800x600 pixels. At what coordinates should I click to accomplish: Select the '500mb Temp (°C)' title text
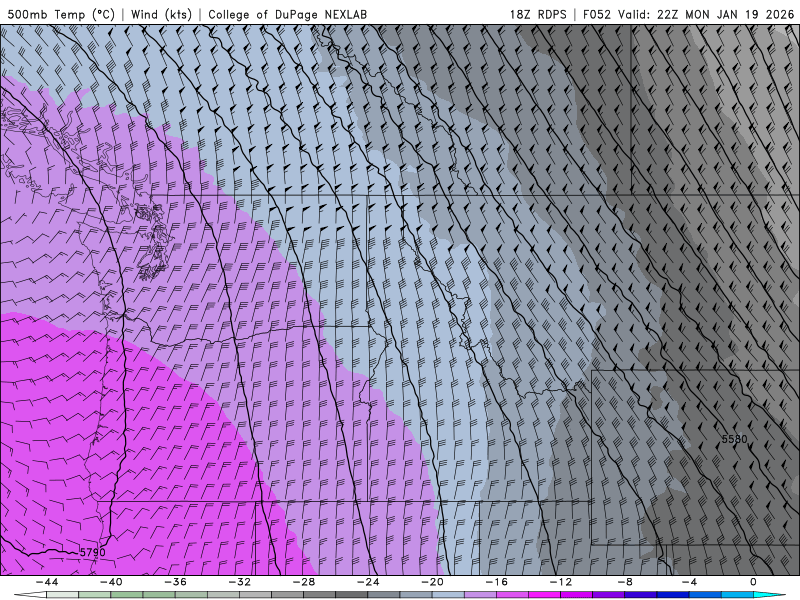coord(61,14)
